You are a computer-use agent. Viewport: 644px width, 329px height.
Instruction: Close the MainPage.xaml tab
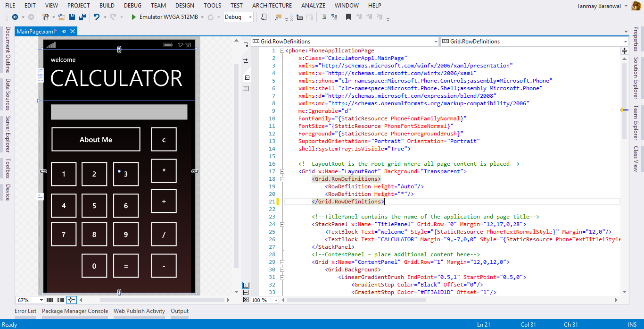(x=73, y=32)
